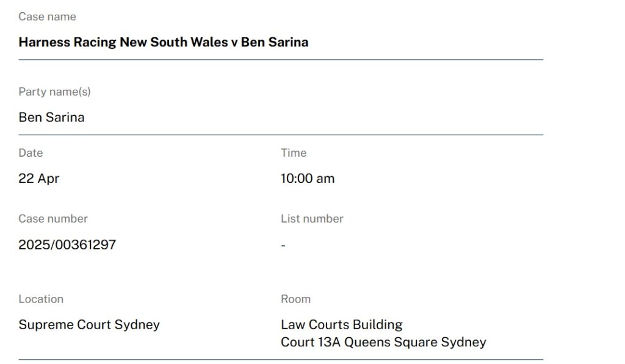The image size is (625, 364).
Task: Click the "Time" field label
Action: click(x=294, y=152)
